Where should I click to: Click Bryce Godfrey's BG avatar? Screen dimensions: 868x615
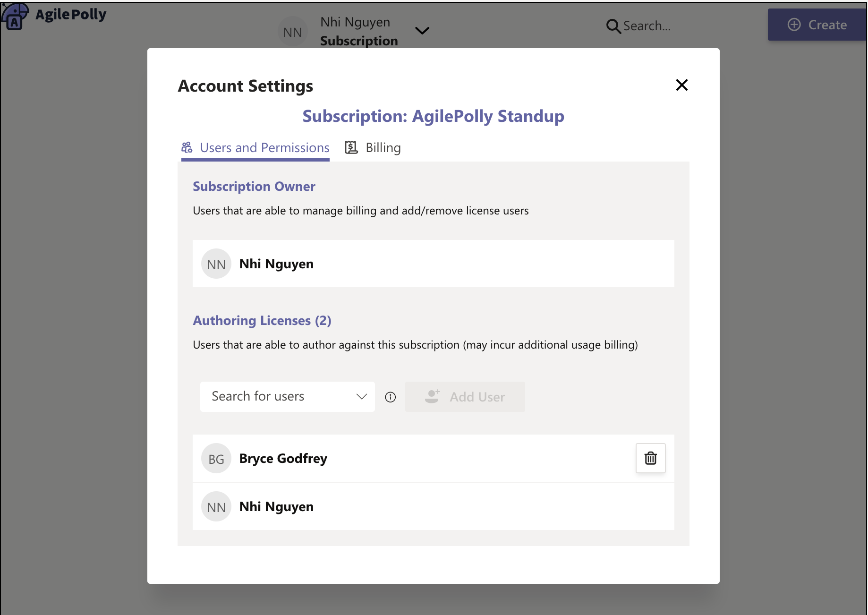216,459
